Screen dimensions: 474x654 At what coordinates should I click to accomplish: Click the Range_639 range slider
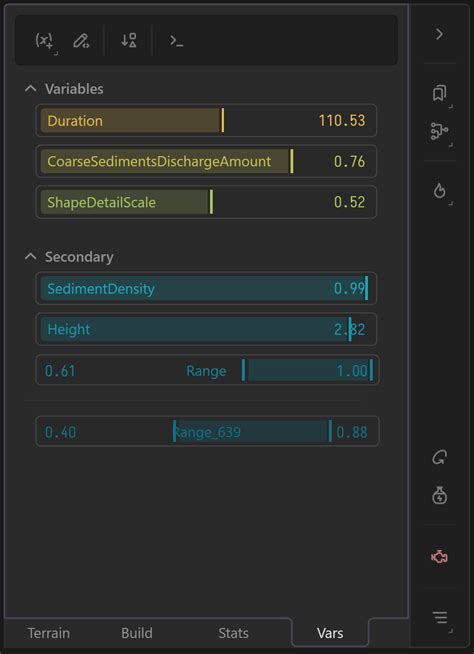(x=207, y=431)
